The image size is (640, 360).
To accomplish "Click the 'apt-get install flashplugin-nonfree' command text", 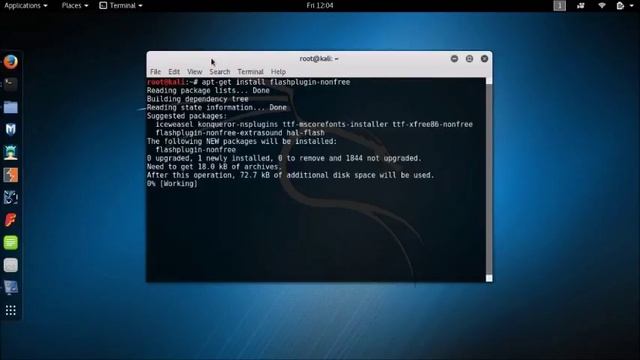I will (x=276, y=82).
